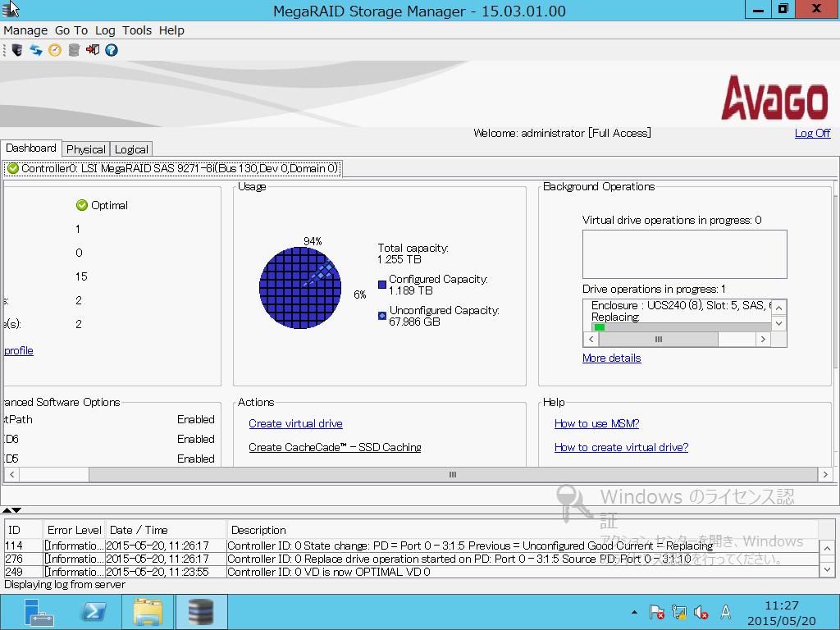The image size is (840, 630).
Task: Select log entry ID 114
Action: click(412, 546)
